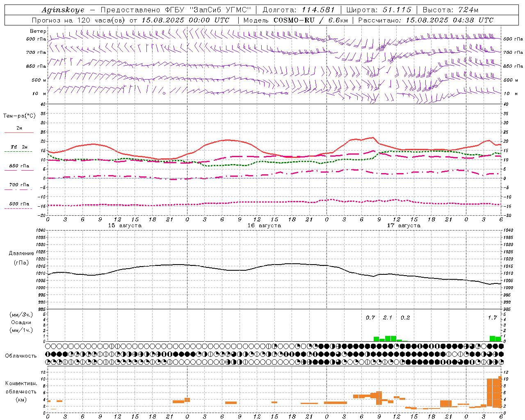Click the Конвективн. convective cloud label

coord(21,383)
